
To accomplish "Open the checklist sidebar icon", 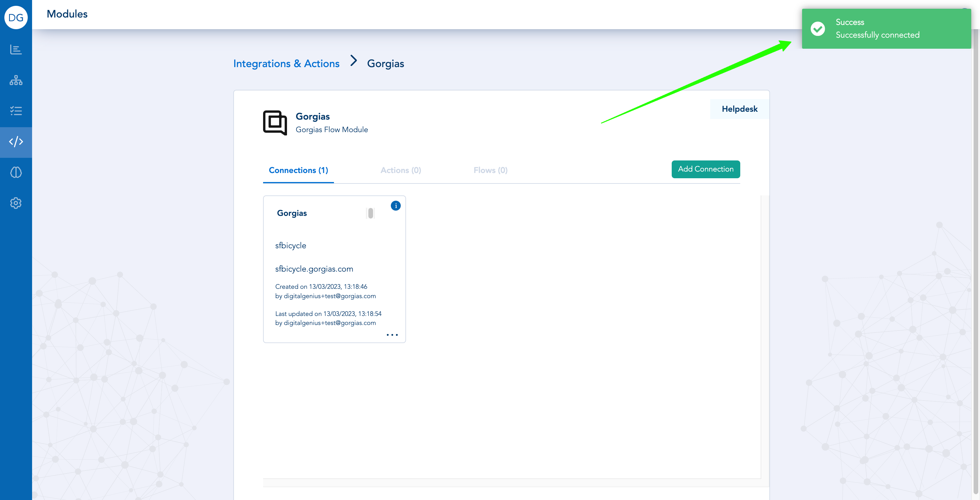I will [16, 111].
